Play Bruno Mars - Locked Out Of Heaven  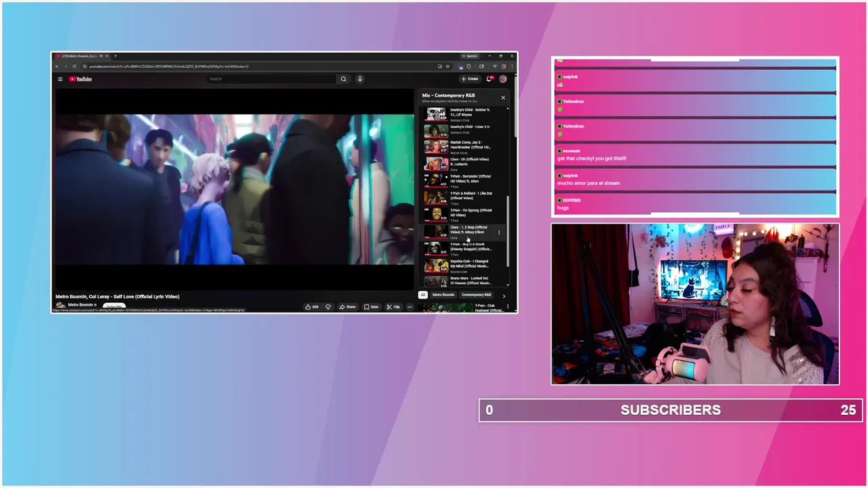(464, 281)
